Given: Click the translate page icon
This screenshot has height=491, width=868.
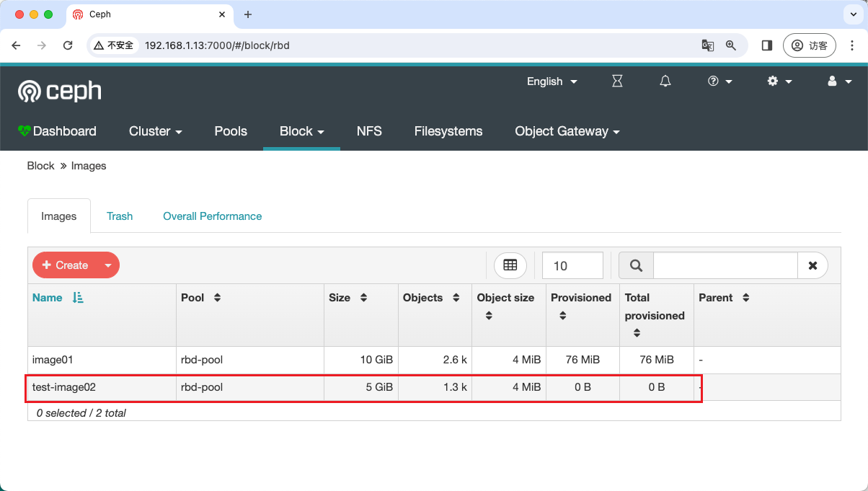Looking at the screenshot, I should [708, 45].
